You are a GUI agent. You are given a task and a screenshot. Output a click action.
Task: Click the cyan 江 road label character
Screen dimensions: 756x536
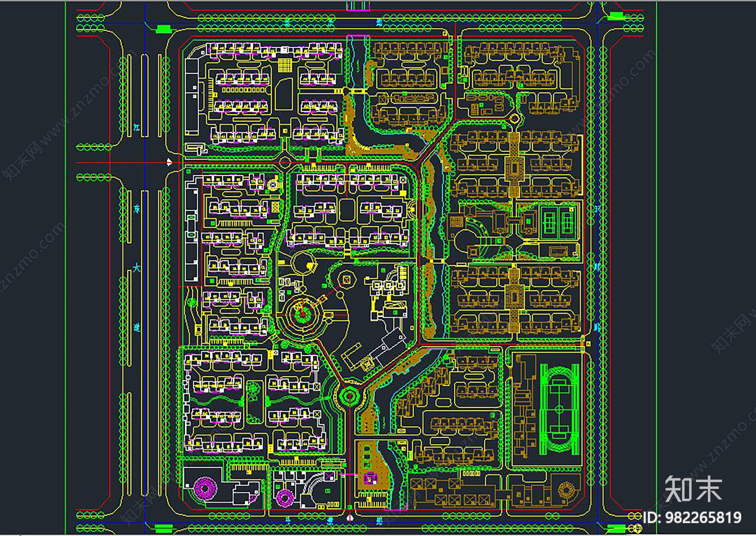[x=137, y=128]
